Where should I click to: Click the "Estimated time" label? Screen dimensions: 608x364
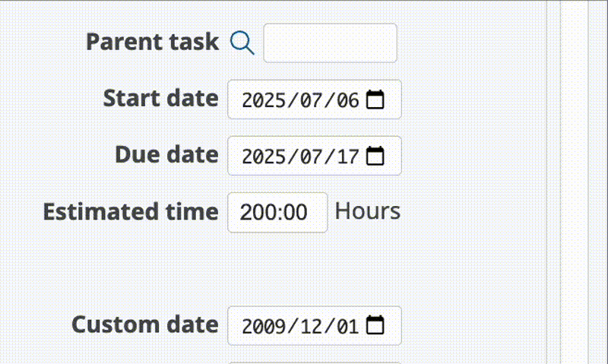[131, 211]
